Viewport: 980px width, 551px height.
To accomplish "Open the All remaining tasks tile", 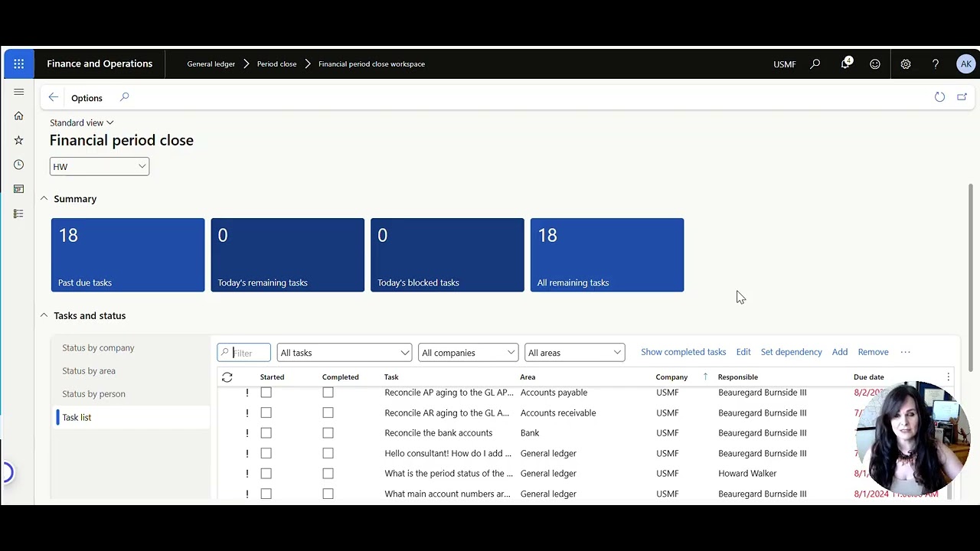I will pos(607,255).
